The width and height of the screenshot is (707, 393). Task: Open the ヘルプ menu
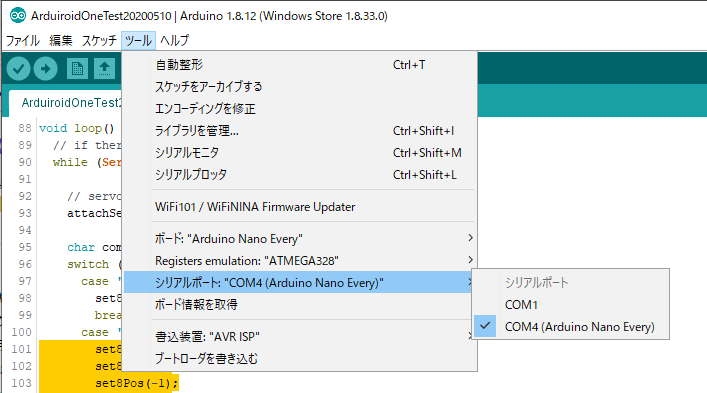pyautogui.click(x=174, y=41)
